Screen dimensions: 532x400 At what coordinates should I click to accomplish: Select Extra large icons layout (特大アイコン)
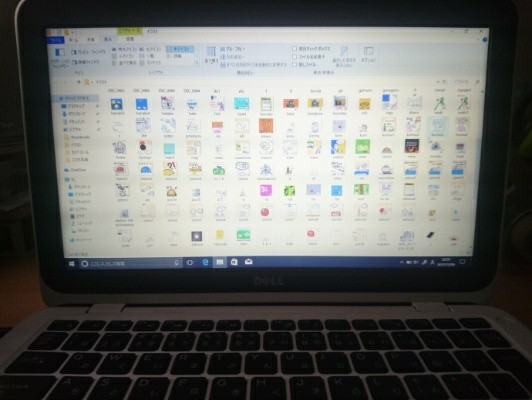point(124,50)
